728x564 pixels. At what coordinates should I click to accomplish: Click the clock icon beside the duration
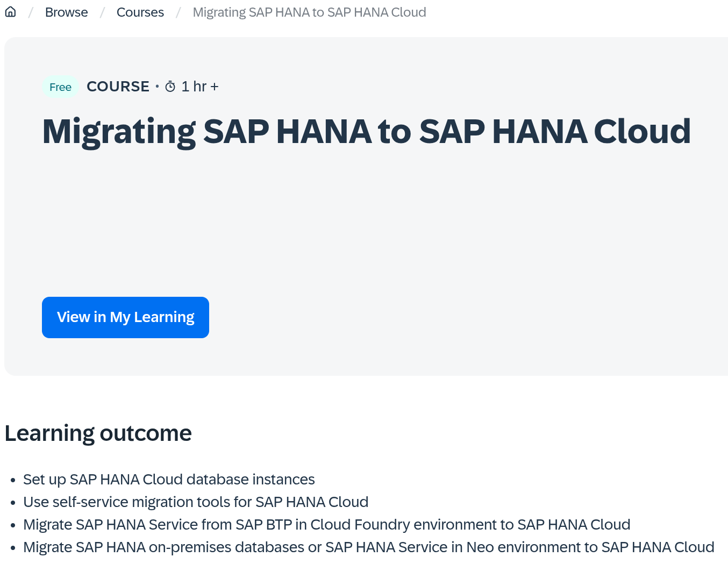(x=170, y=87)
